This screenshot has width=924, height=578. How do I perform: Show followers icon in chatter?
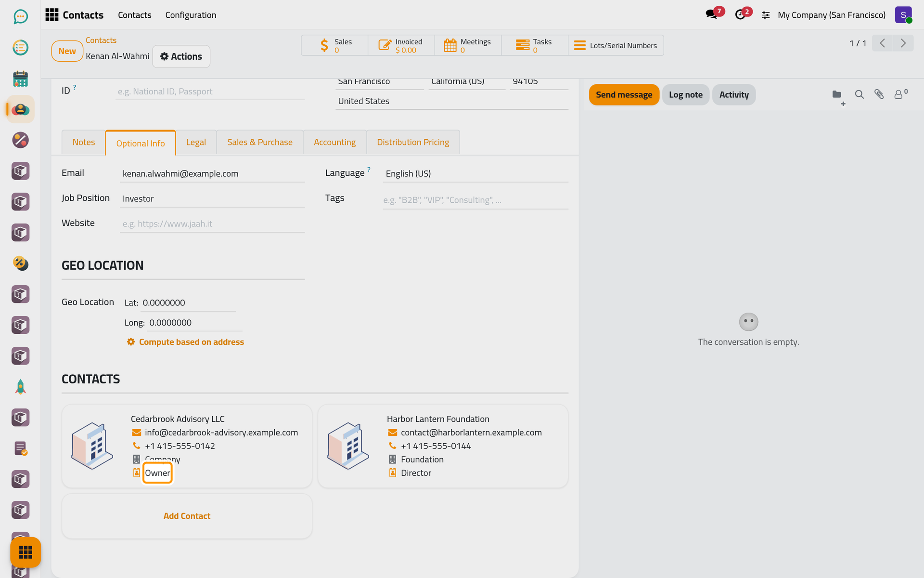(x=900, y=94)
